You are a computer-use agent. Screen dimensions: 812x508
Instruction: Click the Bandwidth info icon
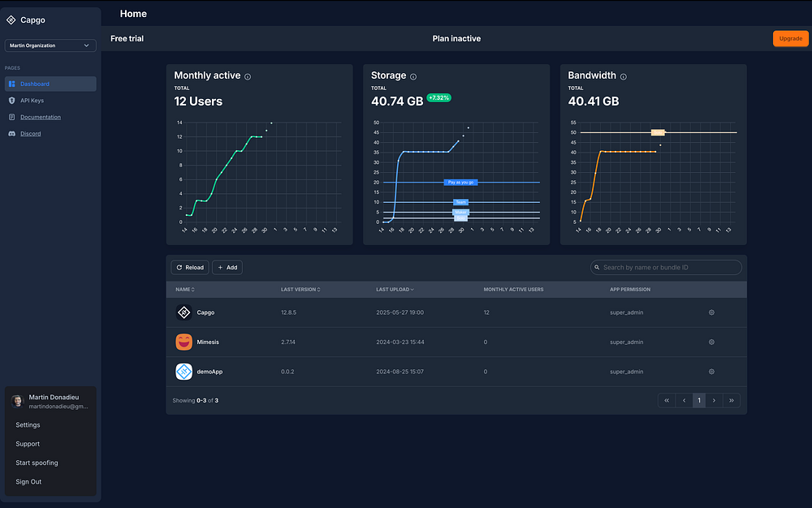click(624, 76)
